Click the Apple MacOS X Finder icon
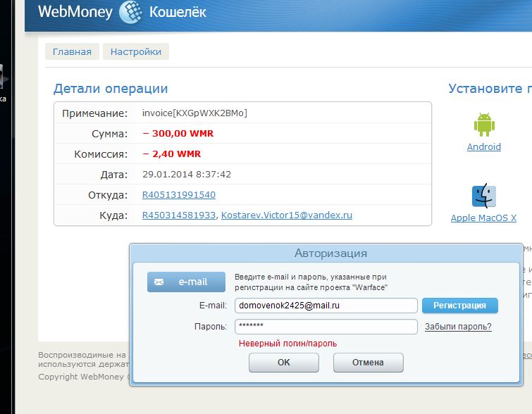 [484, 196]
